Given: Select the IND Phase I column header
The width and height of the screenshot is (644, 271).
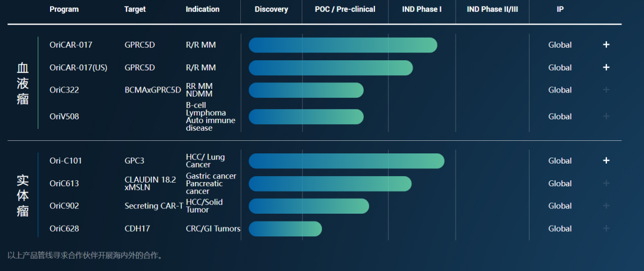Looking at the screenshot, I should [422, 9].
